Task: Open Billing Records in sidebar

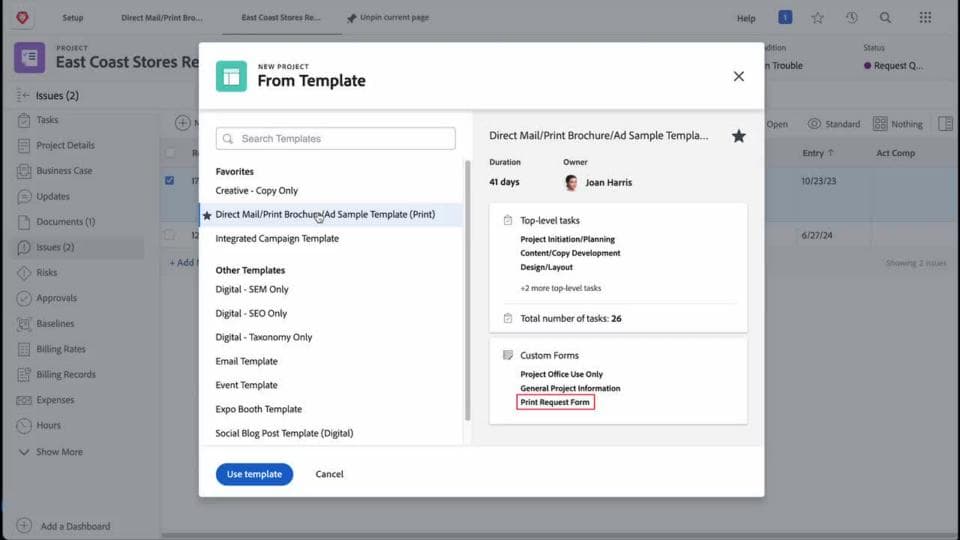Action: tap(66, 374)
